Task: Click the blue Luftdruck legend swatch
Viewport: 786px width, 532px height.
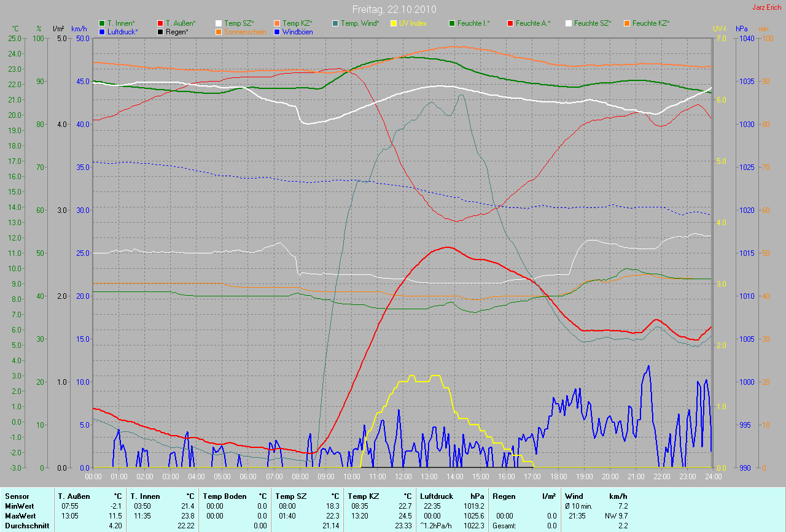Action: (102, 32)
